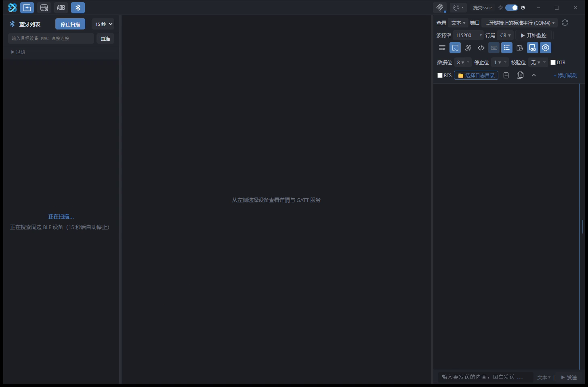
Task: Open the 查看 文本 view mode dropdown
Action: pos(458,23)
